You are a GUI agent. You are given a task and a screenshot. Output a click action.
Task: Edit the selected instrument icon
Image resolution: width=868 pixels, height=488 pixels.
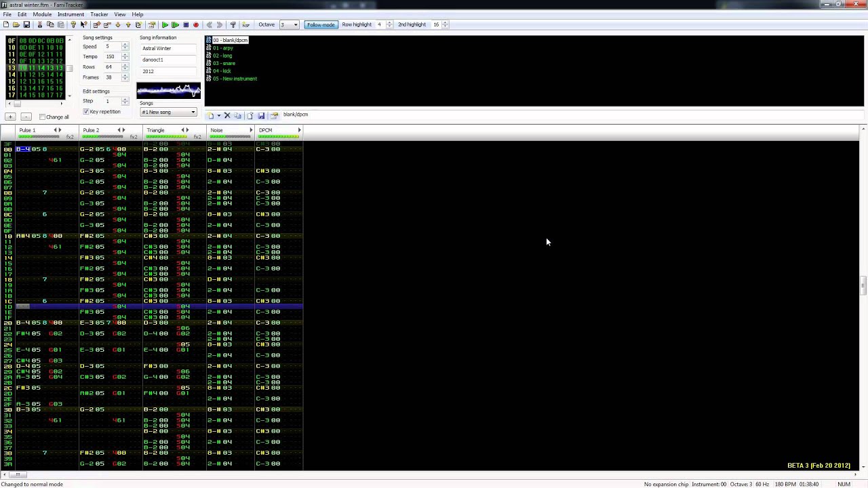[x=274, y=115]
